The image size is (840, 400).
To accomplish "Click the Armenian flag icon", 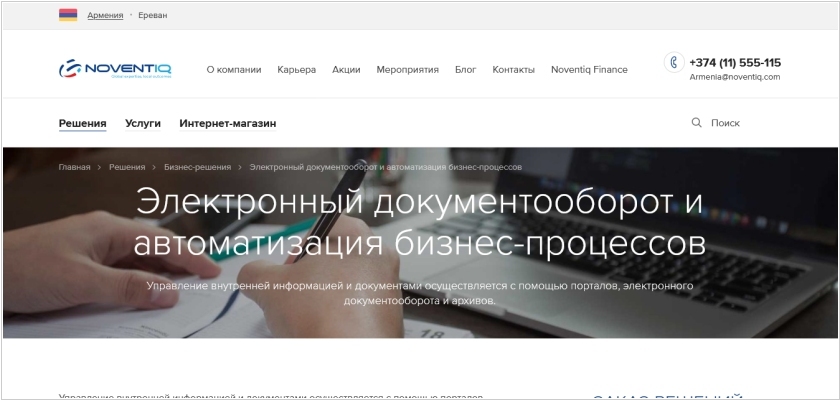I will (x=68, y=15).
